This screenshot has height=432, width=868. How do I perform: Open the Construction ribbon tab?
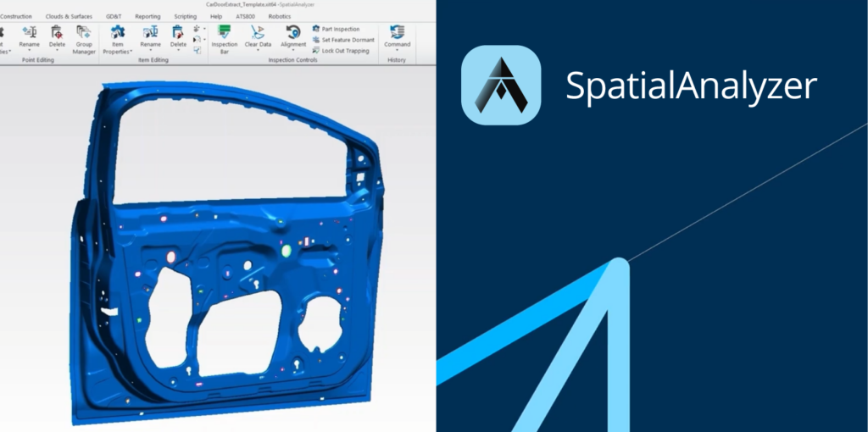(x=15, y=17)
